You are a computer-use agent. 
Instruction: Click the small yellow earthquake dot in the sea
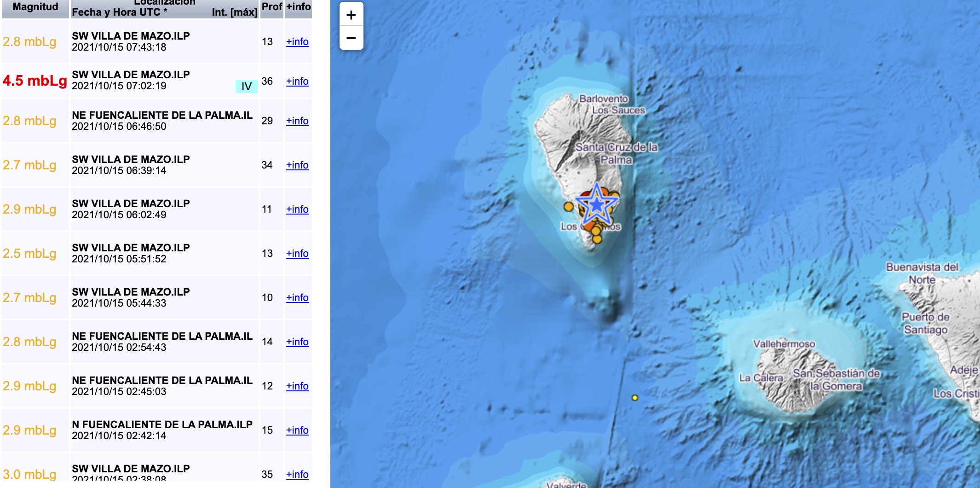pyautogui.click(x=635, y=398)
